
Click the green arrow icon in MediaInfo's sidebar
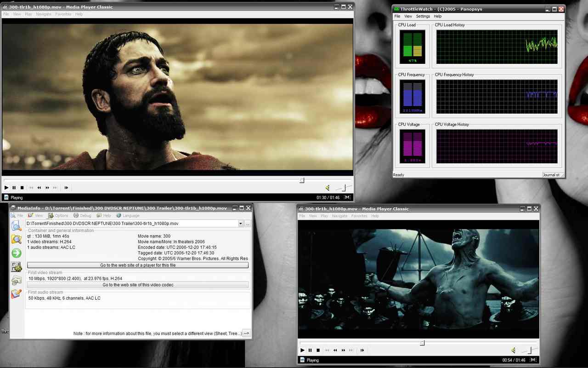17,253
